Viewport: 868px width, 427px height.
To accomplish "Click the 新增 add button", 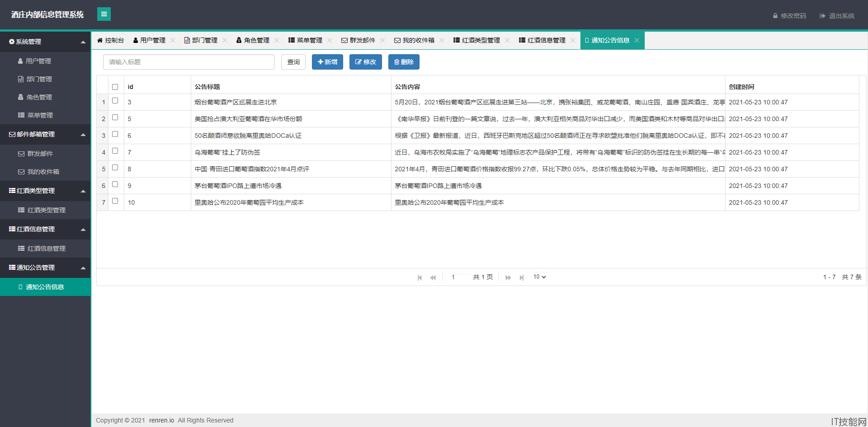I will [327, 62].
